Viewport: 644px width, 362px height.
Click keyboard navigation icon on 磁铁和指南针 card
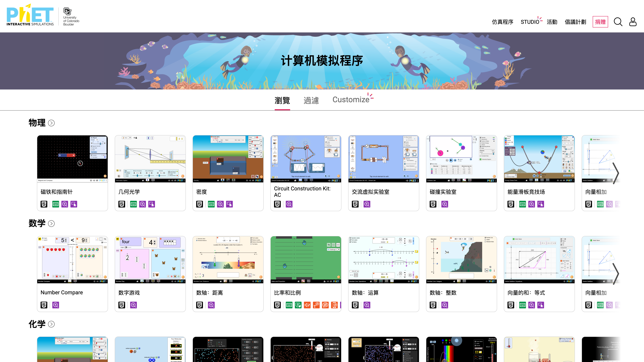pyautogui.click(x=56, y=204)
